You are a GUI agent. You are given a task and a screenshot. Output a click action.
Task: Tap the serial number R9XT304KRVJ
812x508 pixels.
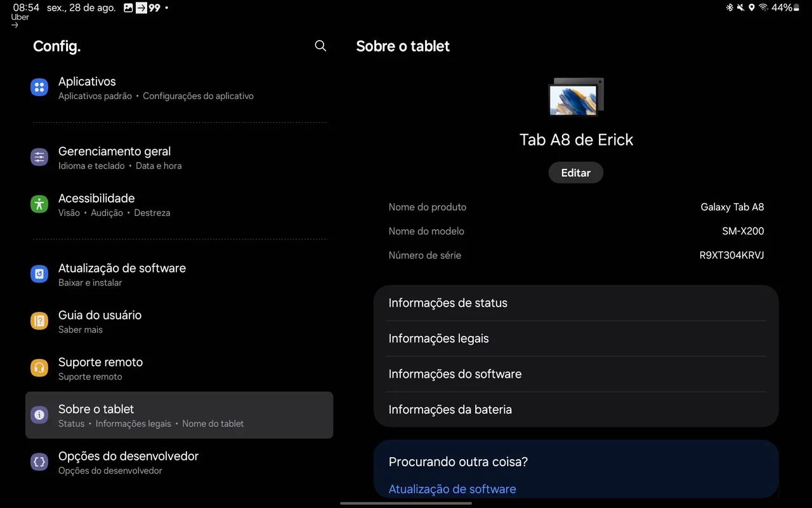point(731,255)
